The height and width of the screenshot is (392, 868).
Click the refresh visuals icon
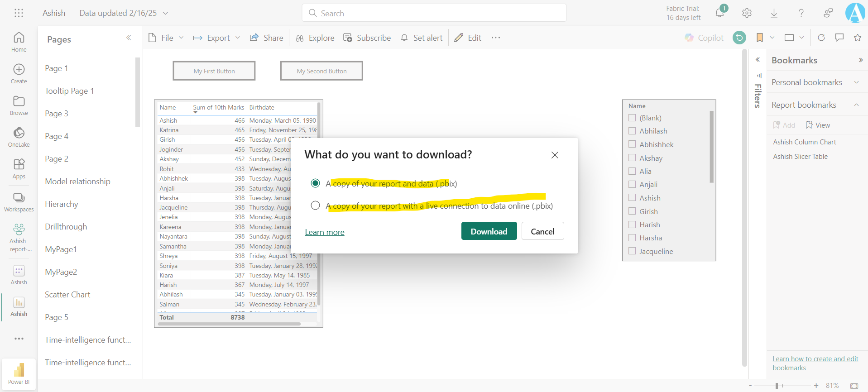point(821,38)
